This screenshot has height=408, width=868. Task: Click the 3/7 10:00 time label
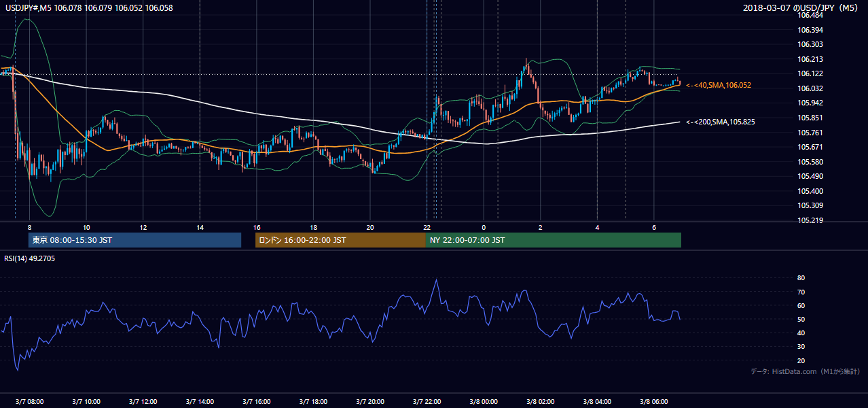coord(86,402)
